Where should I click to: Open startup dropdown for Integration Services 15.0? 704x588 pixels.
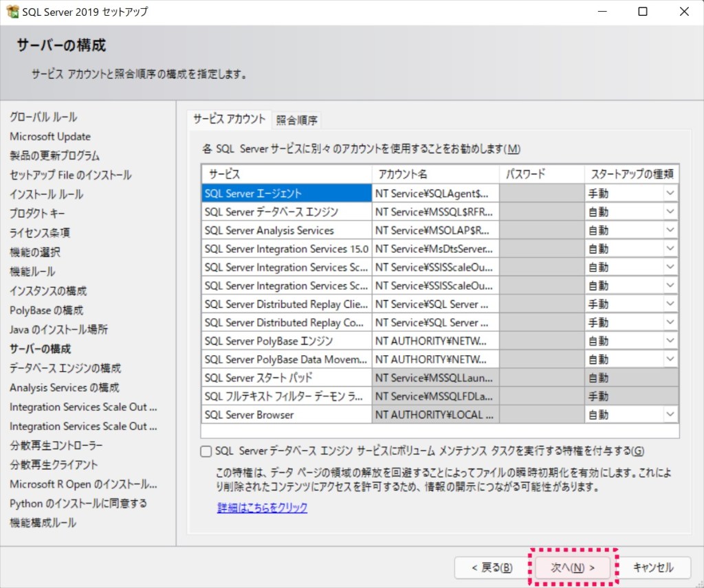[670, 249]
